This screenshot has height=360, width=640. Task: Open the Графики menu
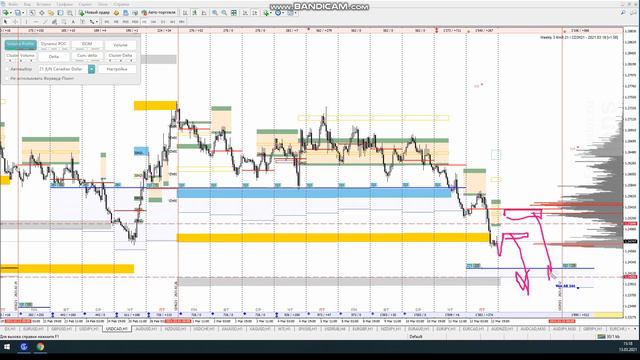click(64, 4)
